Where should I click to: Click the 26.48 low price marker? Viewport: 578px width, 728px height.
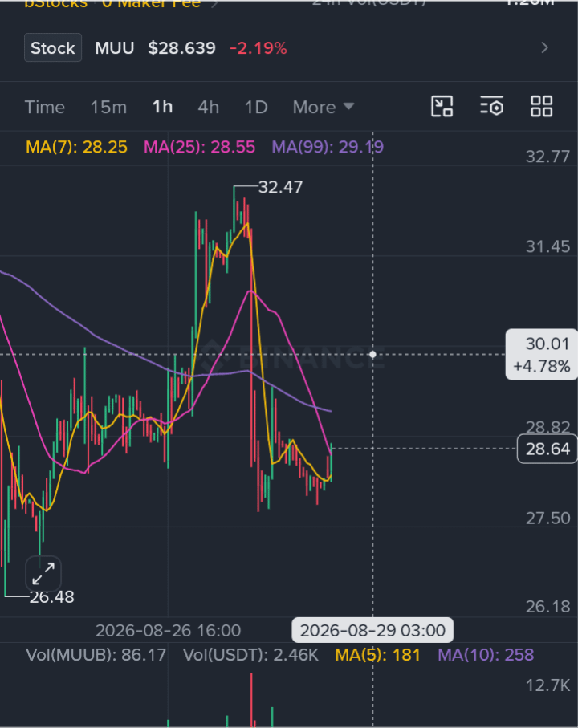52,597
